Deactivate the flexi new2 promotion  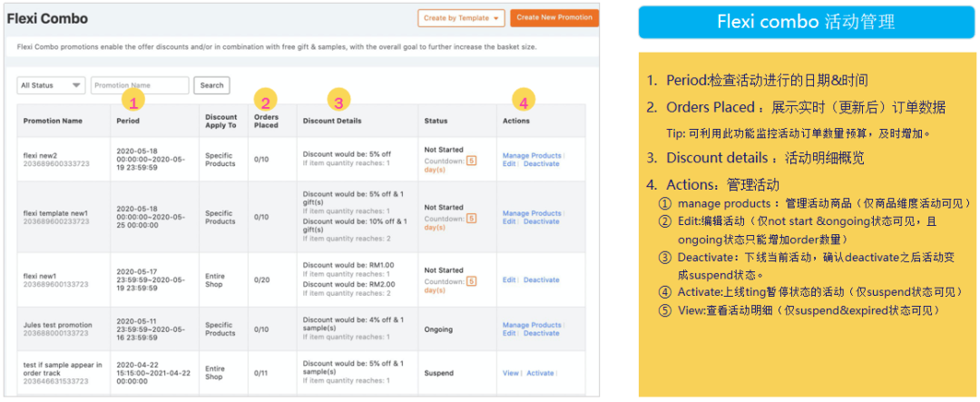point(541,164)
